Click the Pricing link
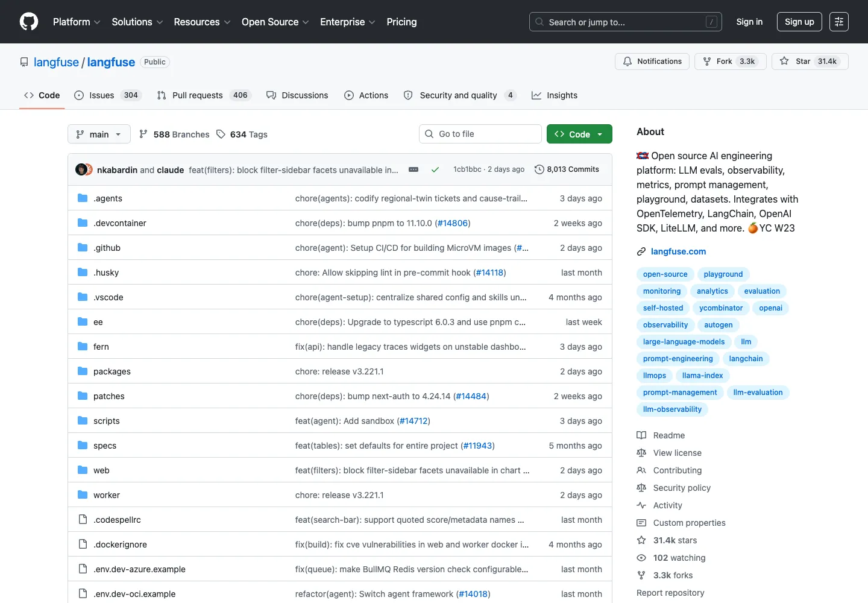Image resolution: width=868 pixels, height=603 pixels. click(401, 22)
